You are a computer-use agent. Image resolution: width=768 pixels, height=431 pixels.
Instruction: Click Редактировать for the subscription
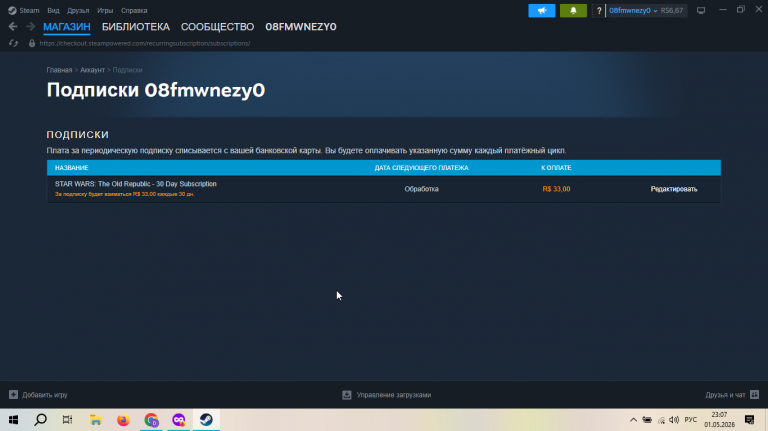pos(673,189)
